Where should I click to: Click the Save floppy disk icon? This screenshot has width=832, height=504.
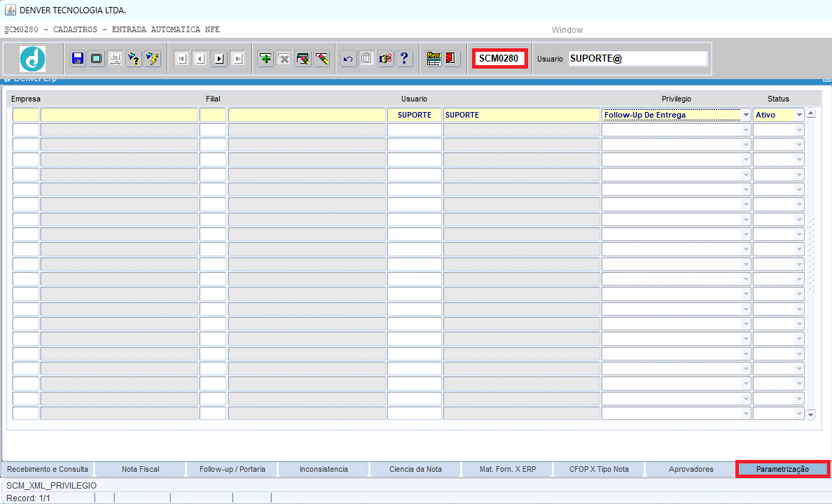coord(78,58)
